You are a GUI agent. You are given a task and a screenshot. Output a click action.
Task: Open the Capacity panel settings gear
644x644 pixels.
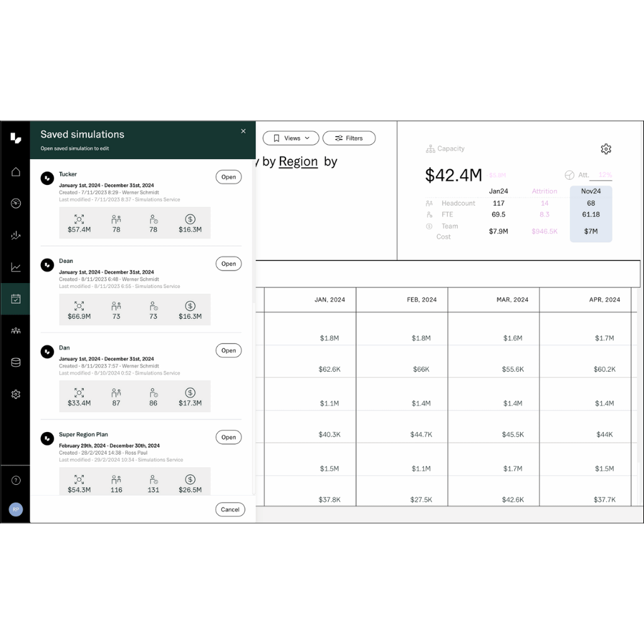606,148
